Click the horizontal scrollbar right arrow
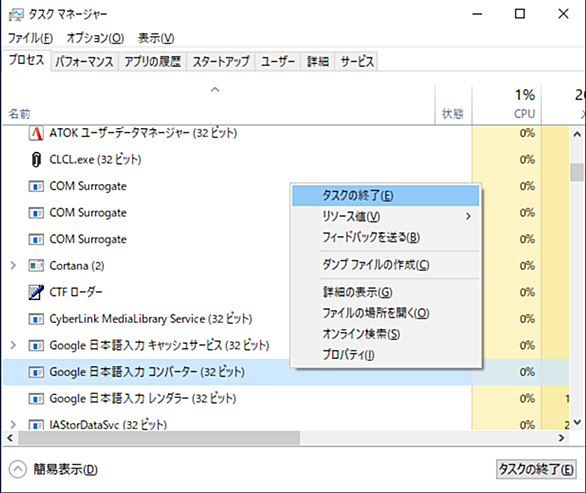Image resolution: width=586 pixels, height=493 pixels. (x=561, y=438)
